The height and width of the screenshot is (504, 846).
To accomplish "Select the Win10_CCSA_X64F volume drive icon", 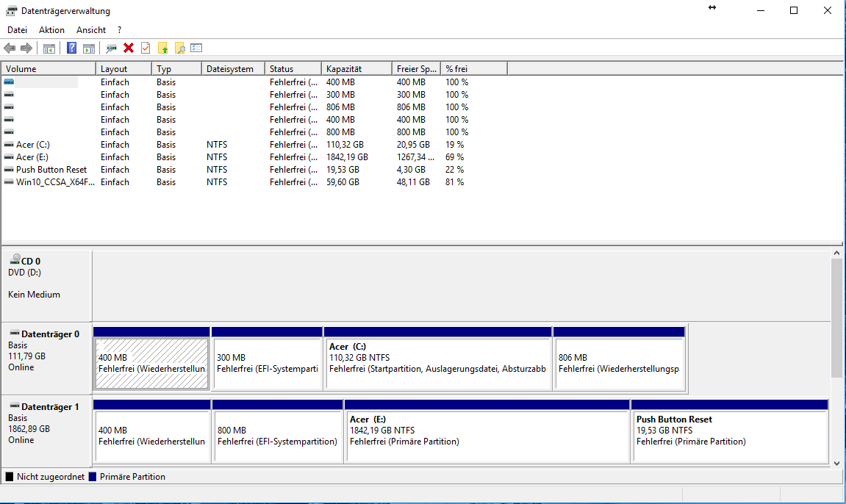I will (x=9, y=181).
